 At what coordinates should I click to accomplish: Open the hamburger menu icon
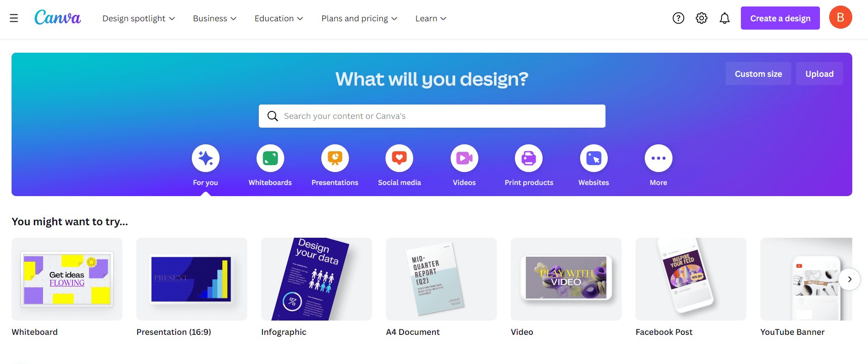(x=14, y=18)
